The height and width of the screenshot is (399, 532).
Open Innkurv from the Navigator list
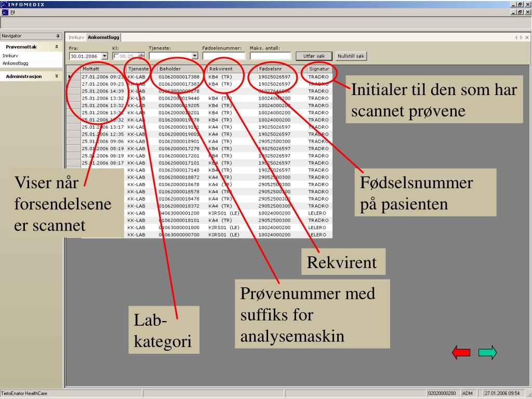coord(10,56)
